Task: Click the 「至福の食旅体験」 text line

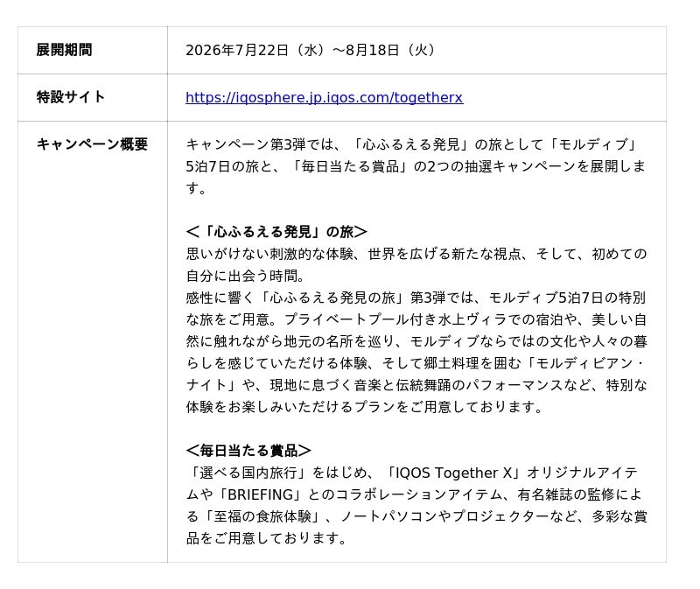Action: coord(416,516)
